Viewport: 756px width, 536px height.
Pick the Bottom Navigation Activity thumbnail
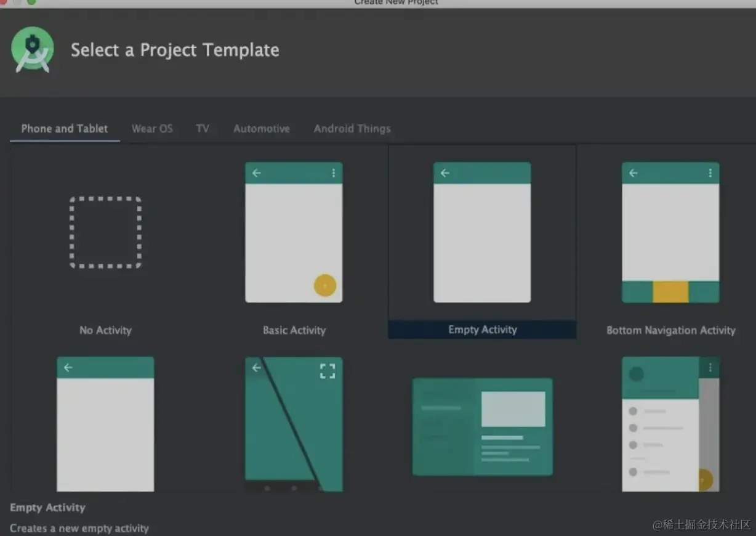pyautogui.click(x=670, y=232)
